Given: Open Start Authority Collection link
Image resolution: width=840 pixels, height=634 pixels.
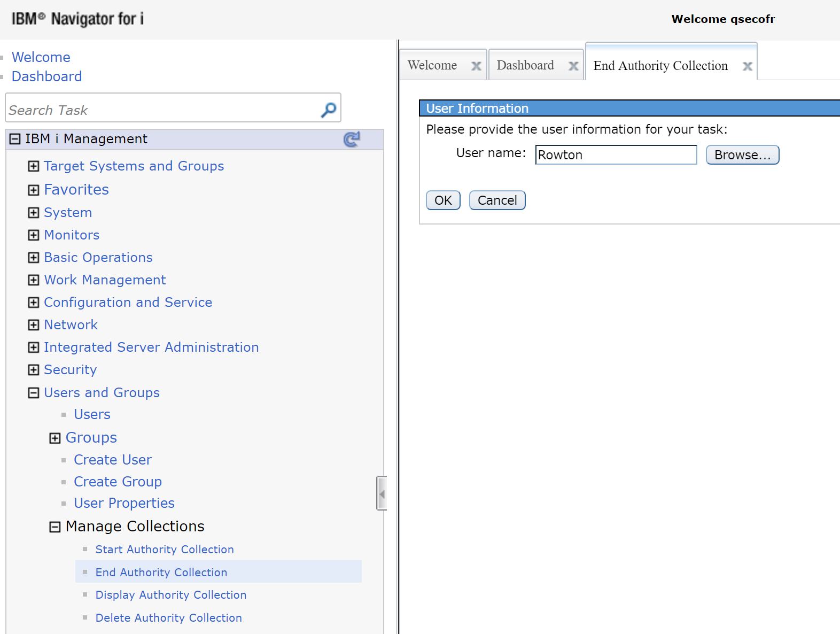Looking at the screenshot, I should 165,550.
